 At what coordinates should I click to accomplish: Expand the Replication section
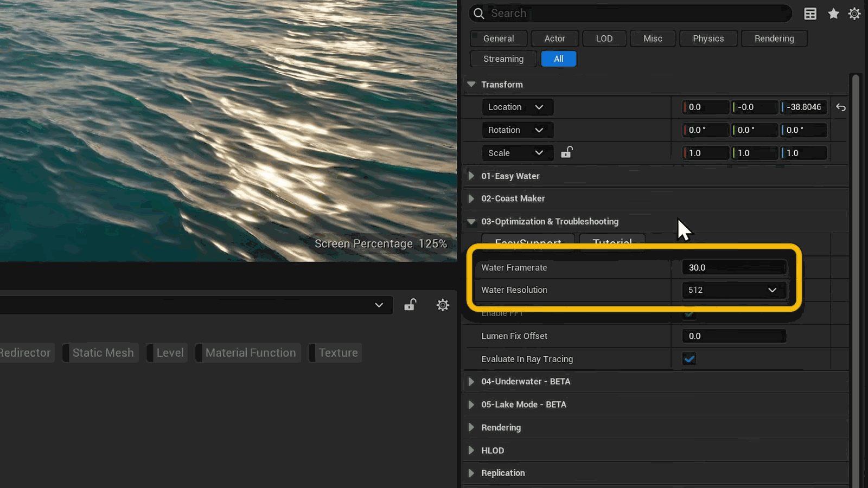coord(471,473)
